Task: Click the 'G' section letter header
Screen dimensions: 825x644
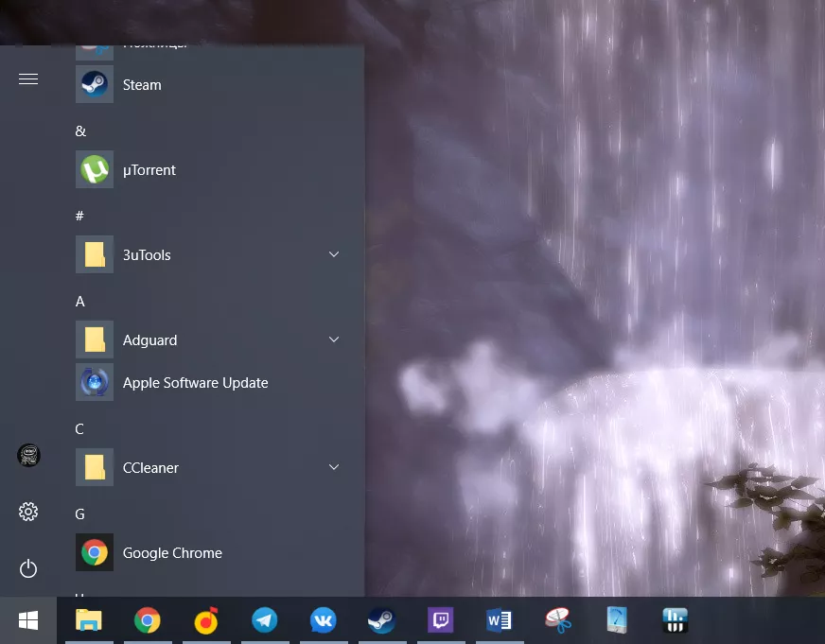Action: 80,514
